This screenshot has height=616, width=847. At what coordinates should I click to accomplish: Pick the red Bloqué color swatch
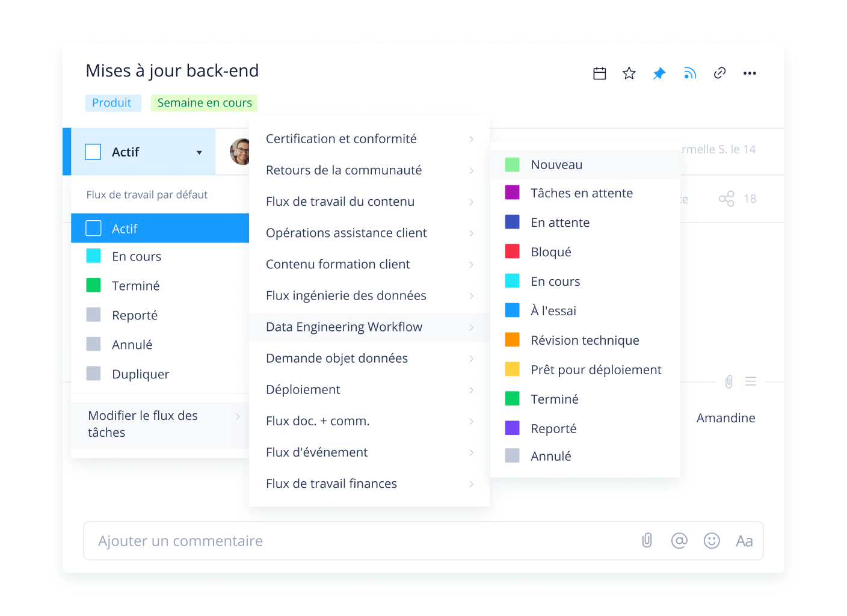(x=513, y=251)
